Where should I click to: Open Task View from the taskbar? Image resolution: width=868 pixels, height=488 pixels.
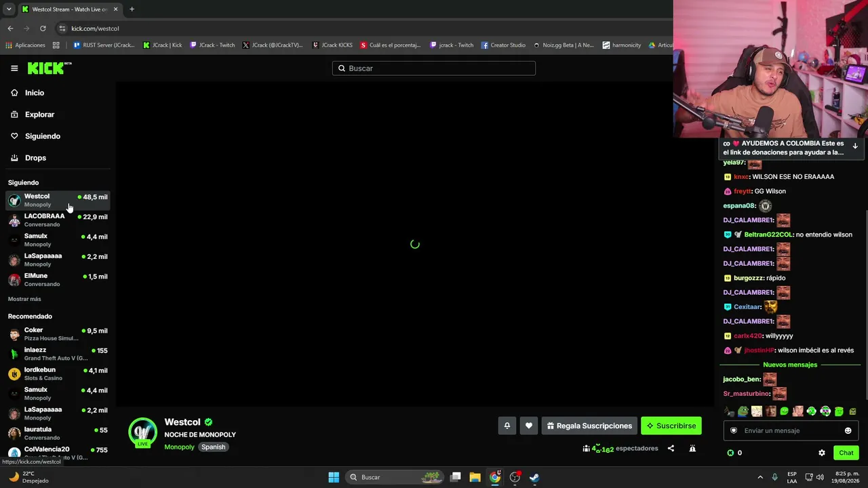click(x=456, y=477)
